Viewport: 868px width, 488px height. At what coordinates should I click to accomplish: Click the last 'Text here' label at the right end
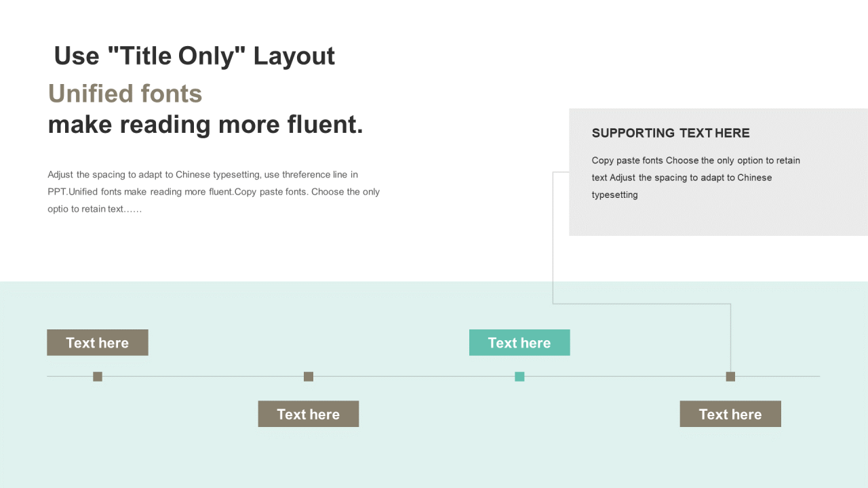pos(730,414)
